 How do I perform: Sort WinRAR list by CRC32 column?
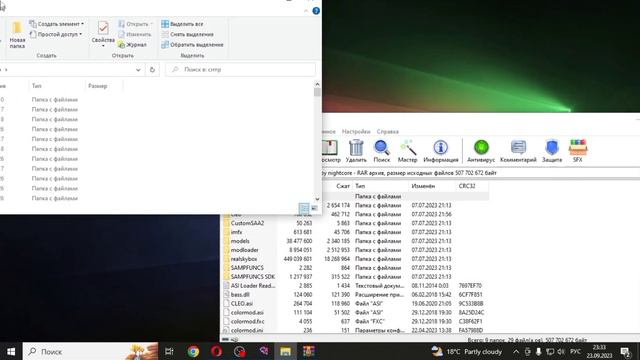(472, 186)
